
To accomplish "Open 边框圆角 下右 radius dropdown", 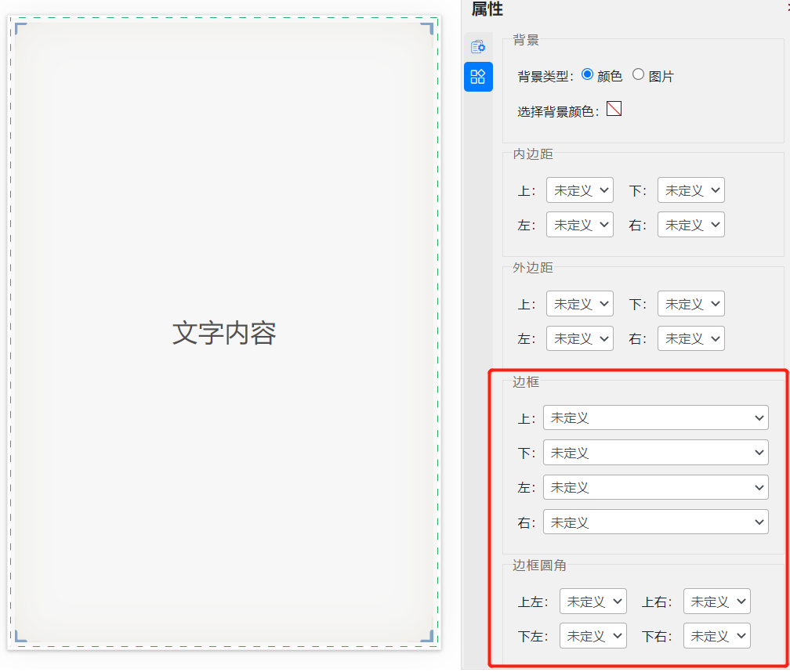I will [x=717, y=636].
